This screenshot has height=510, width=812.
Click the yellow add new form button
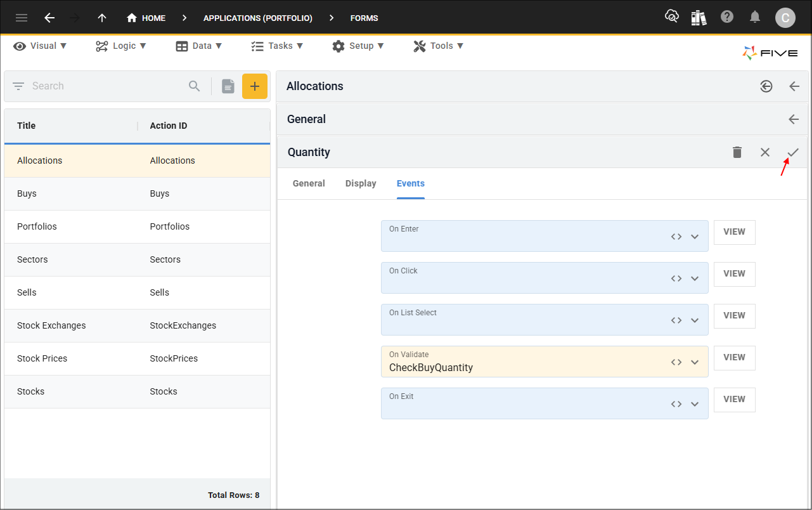coord(255,86)
